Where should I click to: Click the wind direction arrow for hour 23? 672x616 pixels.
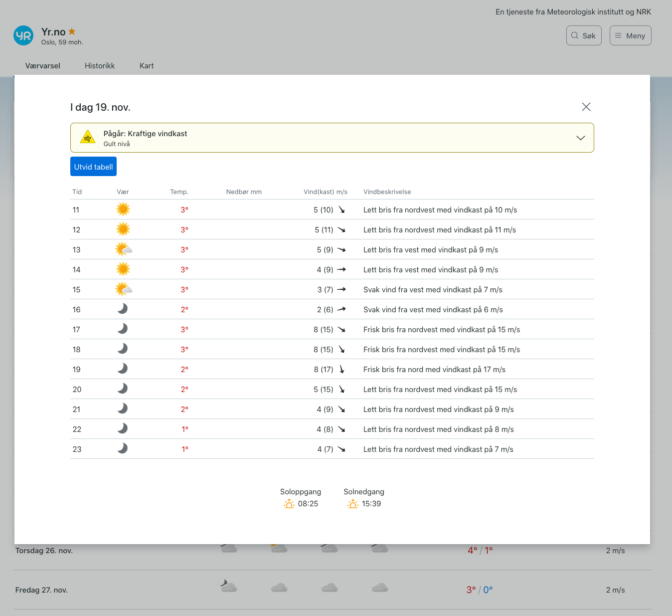[341, 449]
